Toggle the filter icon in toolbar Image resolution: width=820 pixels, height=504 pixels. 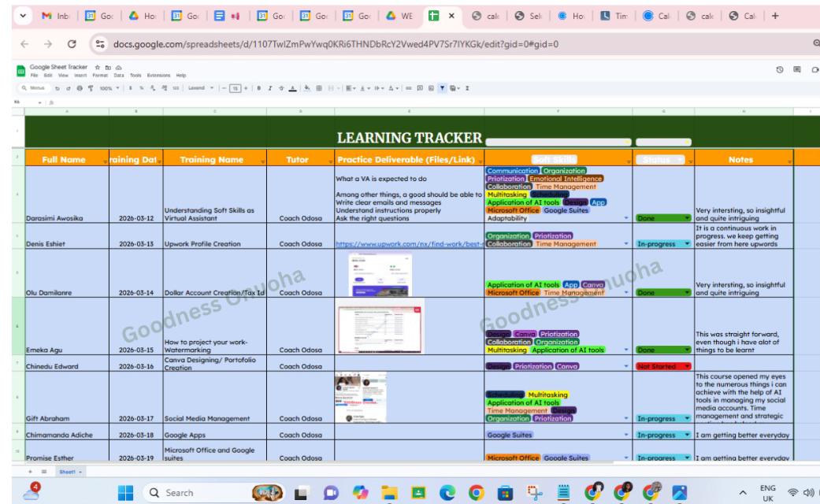pyautogui.click(x=442, y=88)
